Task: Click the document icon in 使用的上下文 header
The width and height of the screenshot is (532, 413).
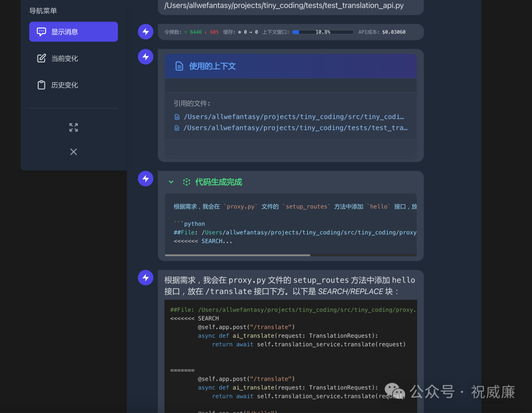Action: point(179,66)
